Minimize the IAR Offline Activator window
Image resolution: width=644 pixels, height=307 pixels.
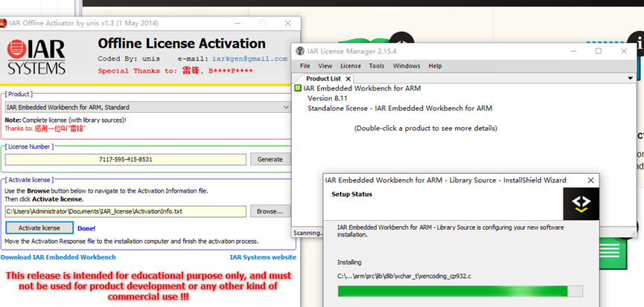click(x=237, y=23)
